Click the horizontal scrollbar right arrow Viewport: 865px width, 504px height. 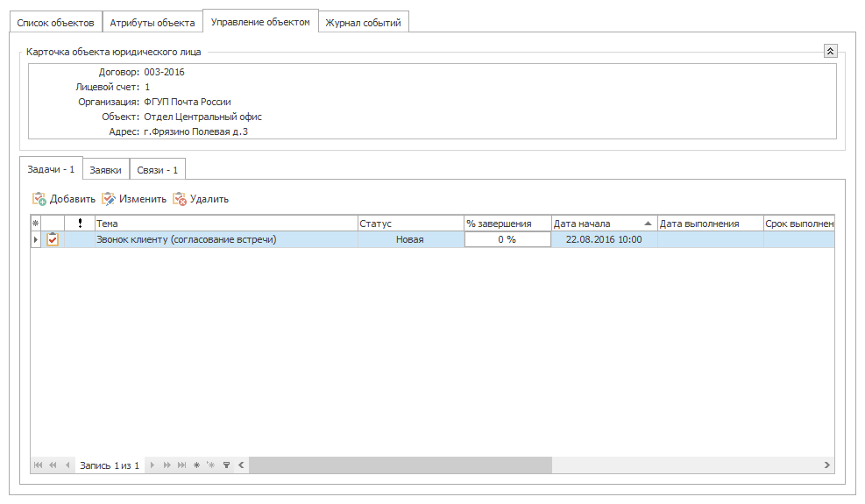pyautogui.click(x=827, y=465)
